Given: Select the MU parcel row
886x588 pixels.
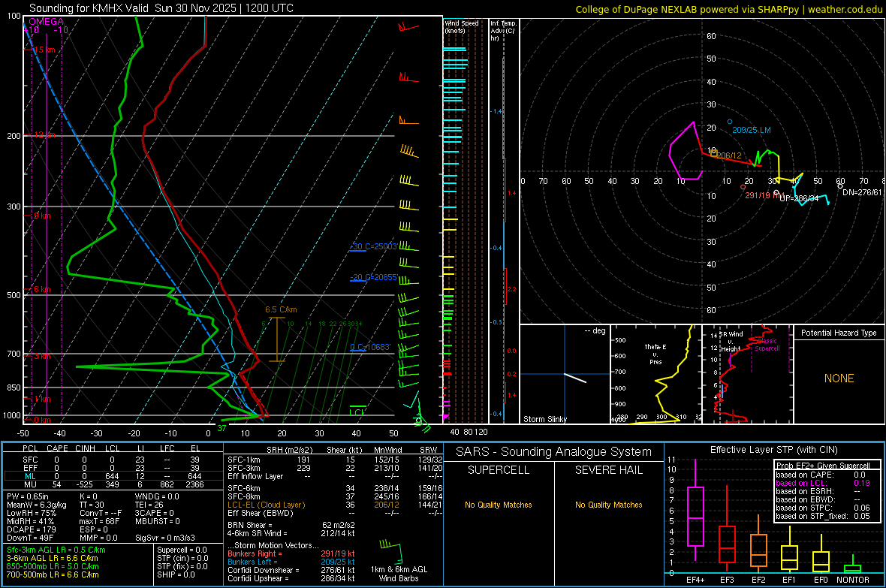Looking at the screenshot, I should pos(113,484).
